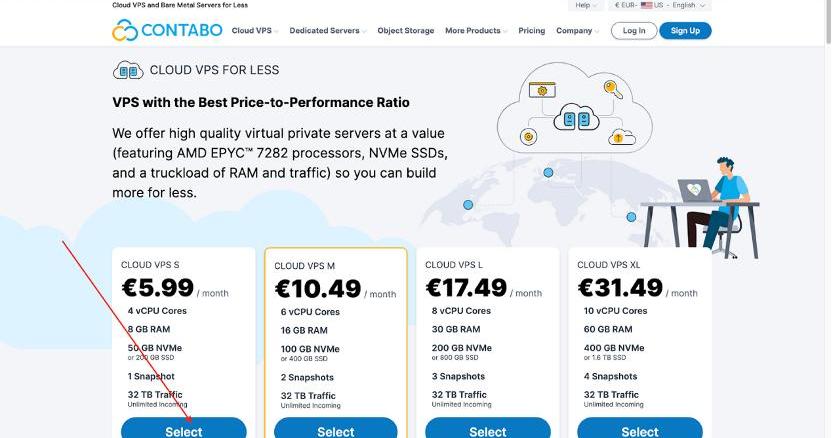Open the Pricing page
Image resolution: width=832 pixels, height=438 pixels.
(532, 31)
